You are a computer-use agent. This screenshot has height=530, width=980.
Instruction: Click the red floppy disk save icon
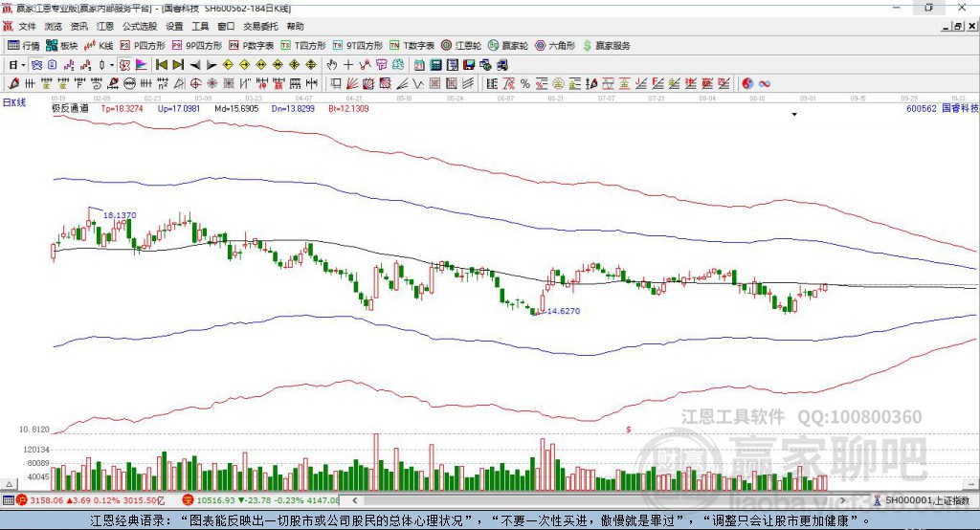(x=469, y=65)
